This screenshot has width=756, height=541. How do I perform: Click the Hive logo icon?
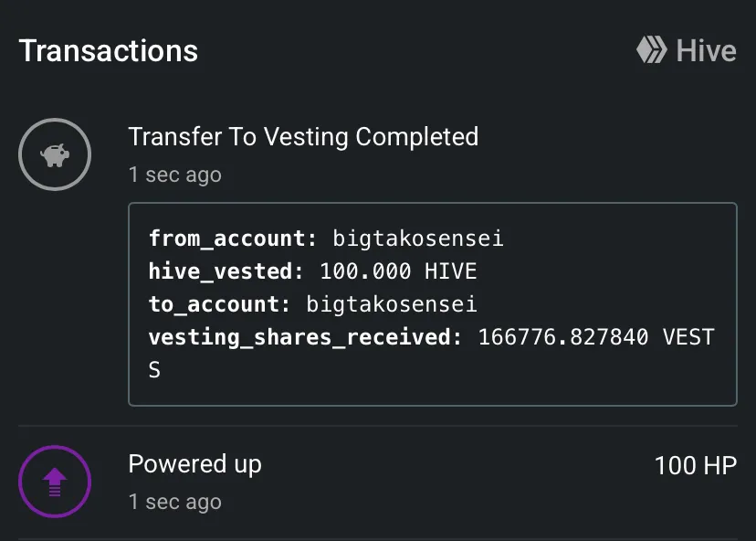pyautogui.click(x=651, y=50)
